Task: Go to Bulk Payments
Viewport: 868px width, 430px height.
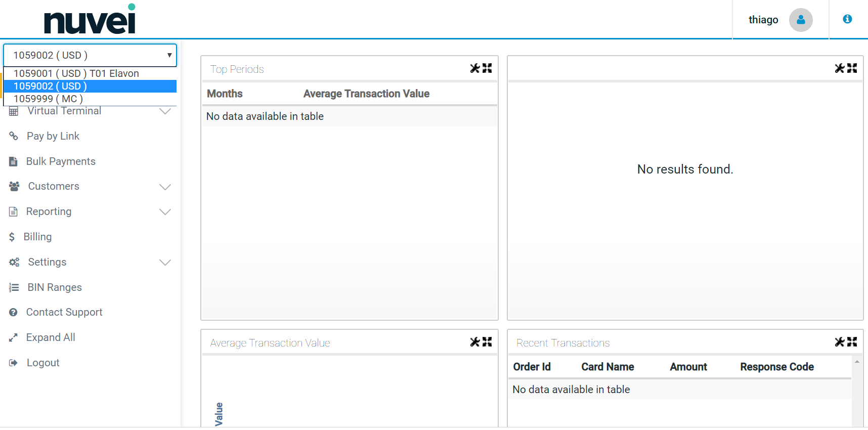Action: coord(61,161)
